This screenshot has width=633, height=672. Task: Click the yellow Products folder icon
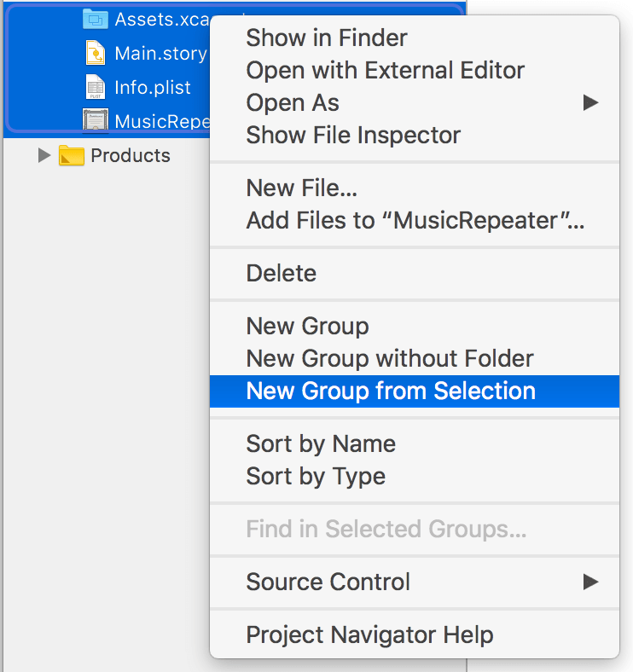pos(72,155)
